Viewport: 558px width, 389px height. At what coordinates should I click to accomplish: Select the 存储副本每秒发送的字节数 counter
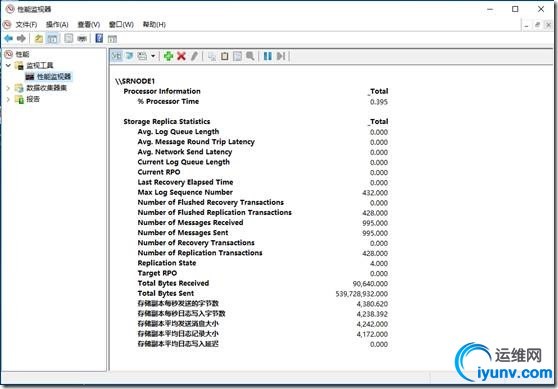178,304
